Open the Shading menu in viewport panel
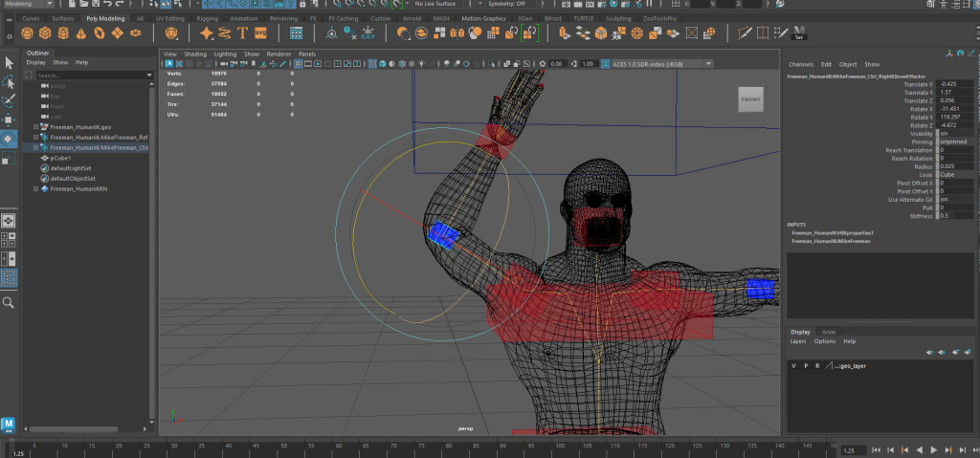The image size is (980, 458). (x=194, y=54)
